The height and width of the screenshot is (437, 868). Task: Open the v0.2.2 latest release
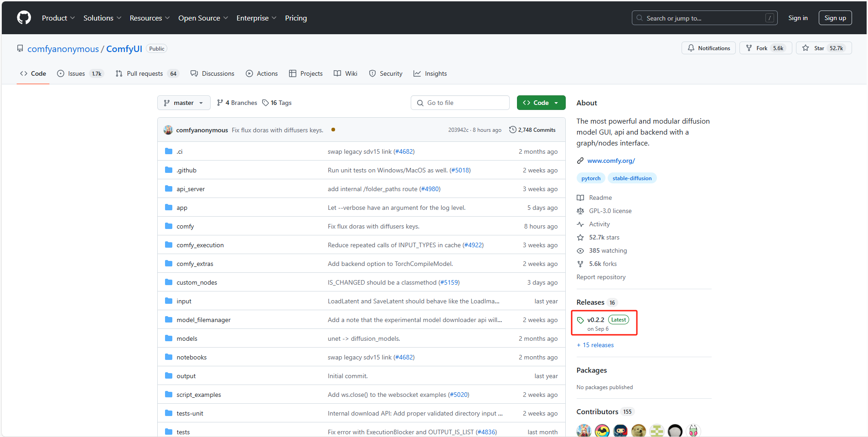tap(595, 320)
